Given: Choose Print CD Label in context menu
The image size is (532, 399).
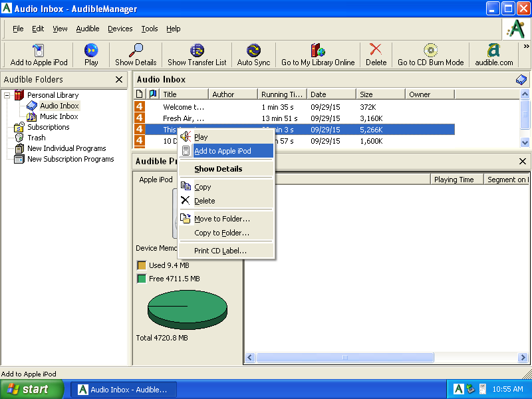Looking at the screenshot, I should click(226, 251).
